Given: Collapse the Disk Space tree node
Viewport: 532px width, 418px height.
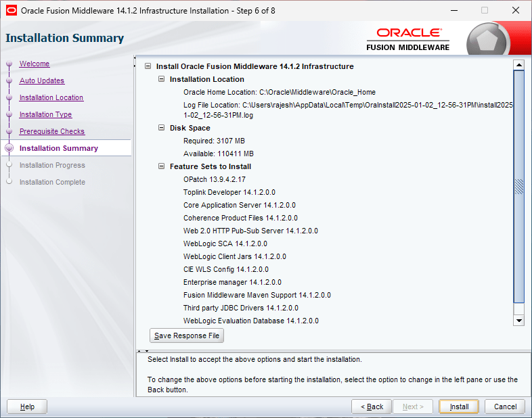Looking at the screenshot, I should (162, 128).
